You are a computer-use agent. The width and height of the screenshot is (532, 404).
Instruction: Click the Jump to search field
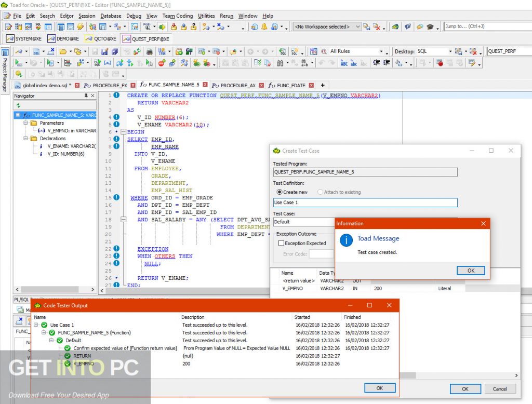pos(487,26)
